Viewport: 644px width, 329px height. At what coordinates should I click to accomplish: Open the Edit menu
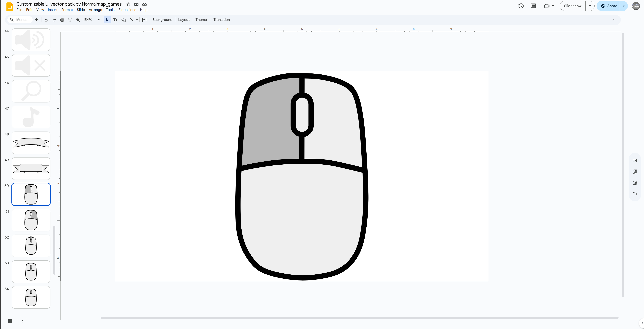click(29, 10)
